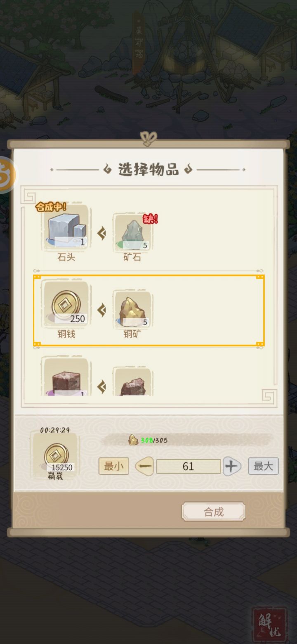The width and height of the screenshot is (297, 644).
Task: Tap the arrow between 石头 and 矿石
Action: click(101, 234)
